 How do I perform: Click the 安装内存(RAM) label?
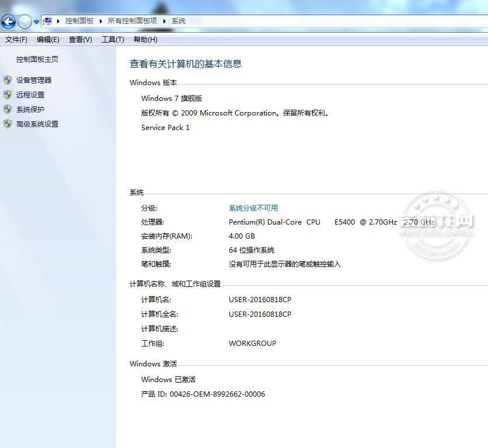click(166, 236)
